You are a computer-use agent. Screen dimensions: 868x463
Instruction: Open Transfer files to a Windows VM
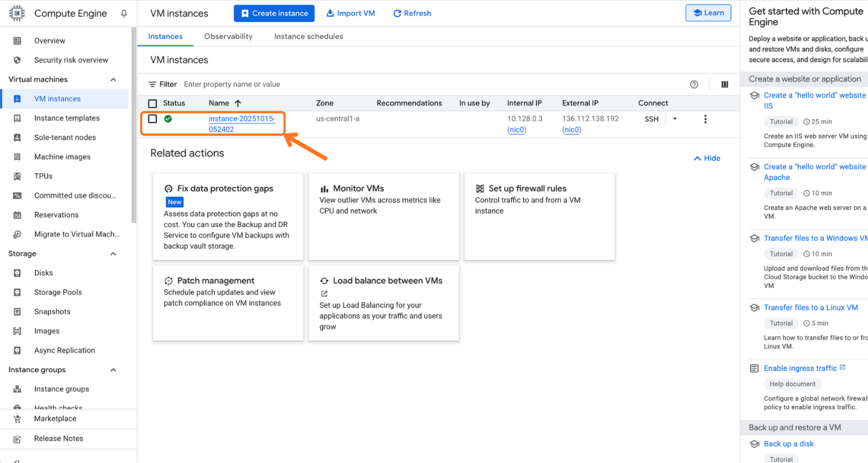tap(815, 238)
